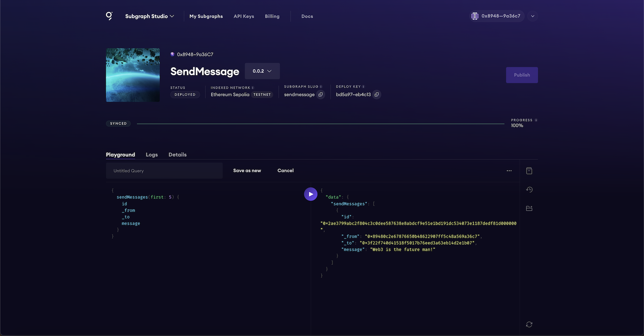This screenshot has height=336, width=644.
Task: Click the DEPLOYED status badge
Action: tap(185, 95)
